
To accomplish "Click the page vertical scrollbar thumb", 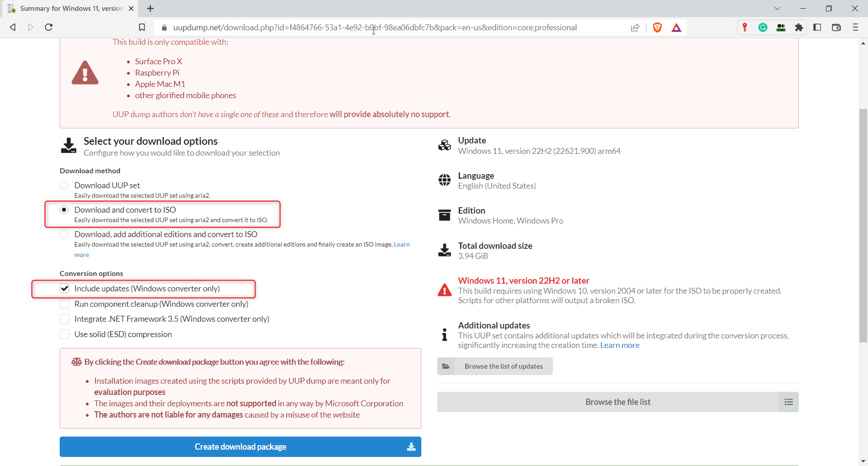I will 863,226.
